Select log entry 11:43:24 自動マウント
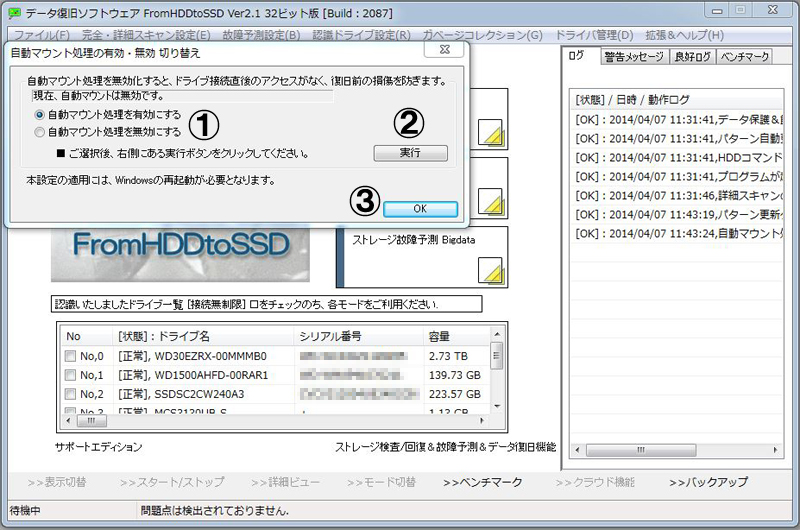 tap(677, 234)
